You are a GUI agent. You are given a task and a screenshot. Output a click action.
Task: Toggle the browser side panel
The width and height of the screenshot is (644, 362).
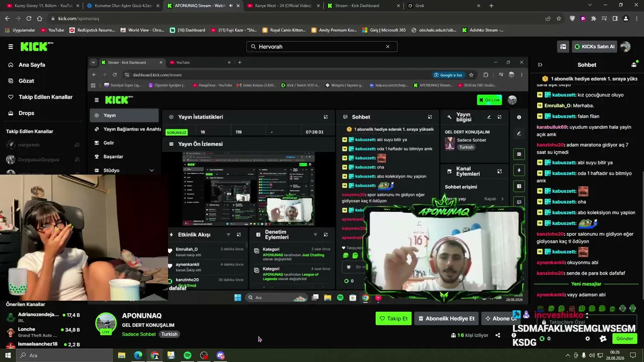point(615,19)
